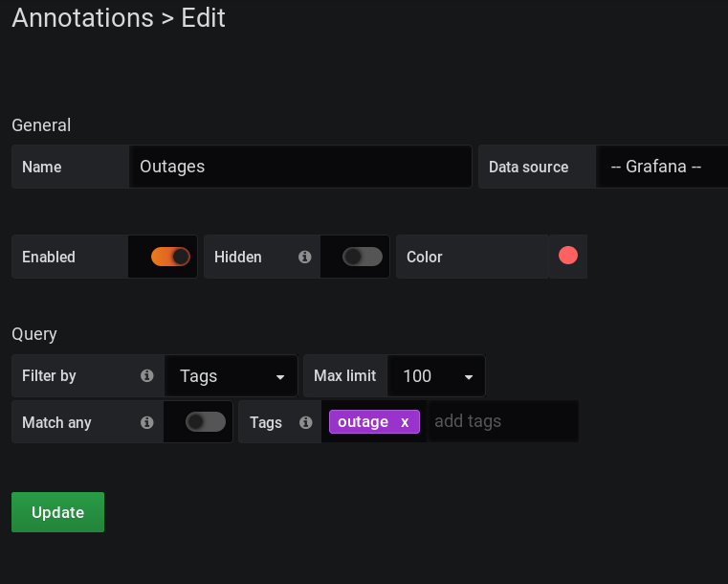The height and width of the screenshot is (584, 728).
Task: Click the Tags info icon
Action: tap(306, 422)
